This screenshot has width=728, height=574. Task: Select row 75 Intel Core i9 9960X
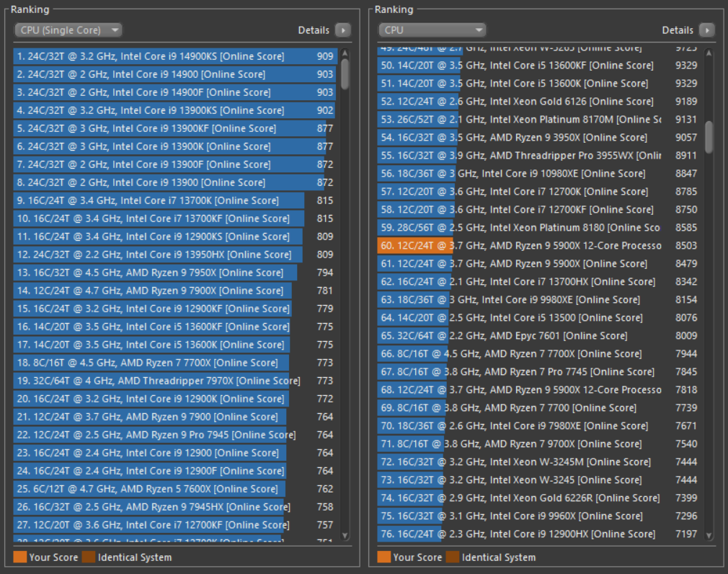[539, 516]
